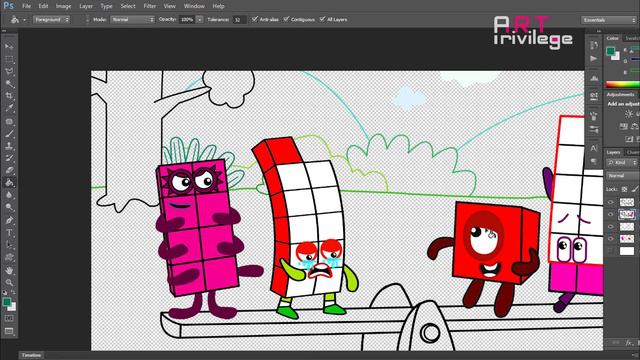
Task: Hide the third layer's eye icon
Action: 611,227
